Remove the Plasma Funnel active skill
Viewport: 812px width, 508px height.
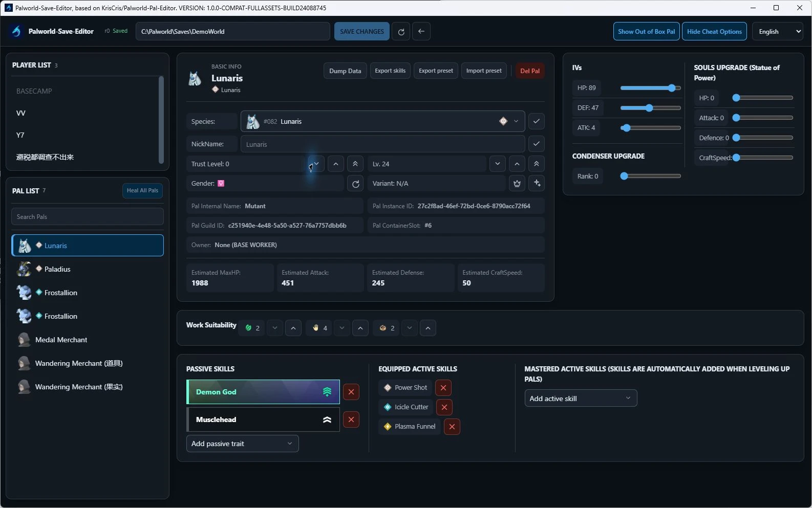[452, 427]
